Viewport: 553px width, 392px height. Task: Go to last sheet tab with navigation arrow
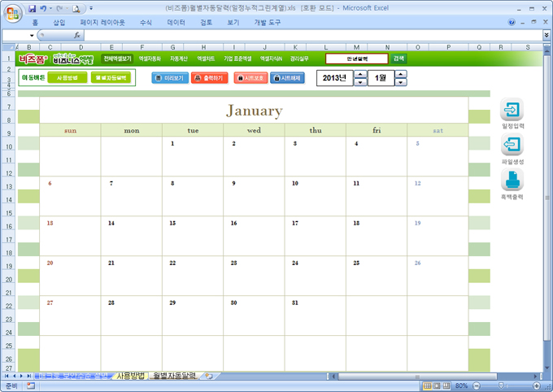click(28, 376)
